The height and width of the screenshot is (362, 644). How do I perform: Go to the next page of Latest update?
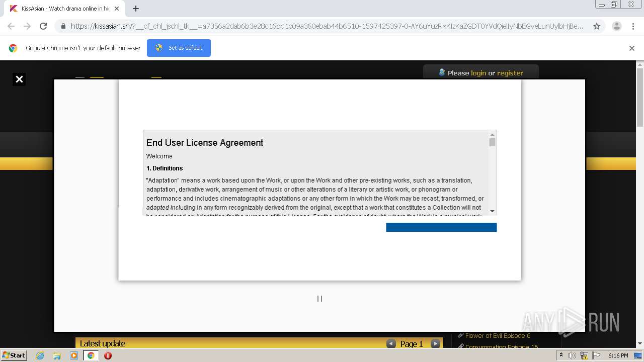[436, 344]
